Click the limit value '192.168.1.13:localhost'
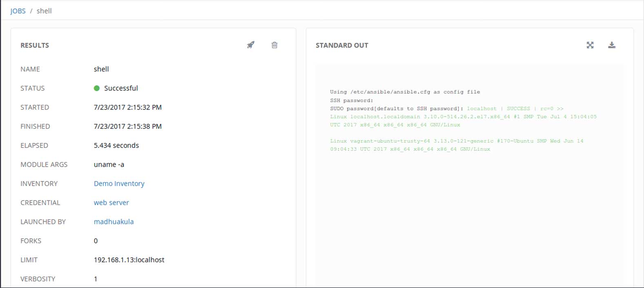The height and width of the screenshot is (288, 644). click(129, 260)
